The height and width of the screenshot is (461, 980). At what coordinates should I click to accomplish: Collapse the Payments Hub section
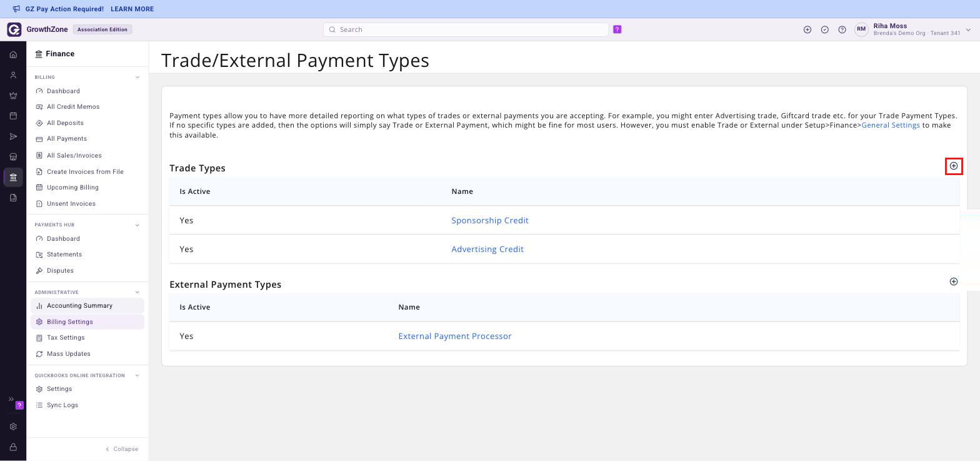(x=137, y=225)
